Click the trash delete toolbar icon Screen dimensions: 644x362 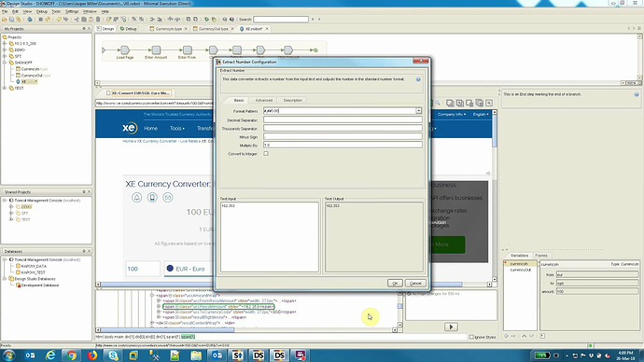pos(98,20)
